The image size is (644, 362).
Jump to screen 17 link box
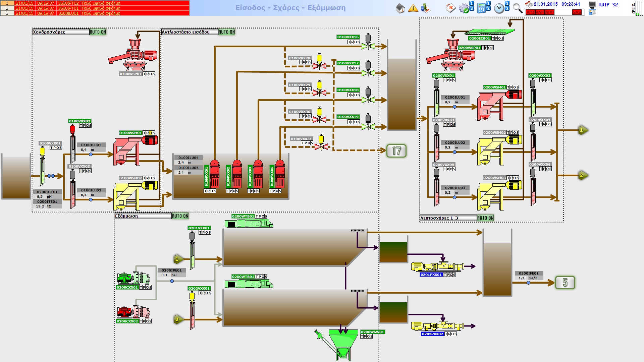pos(396,151)
